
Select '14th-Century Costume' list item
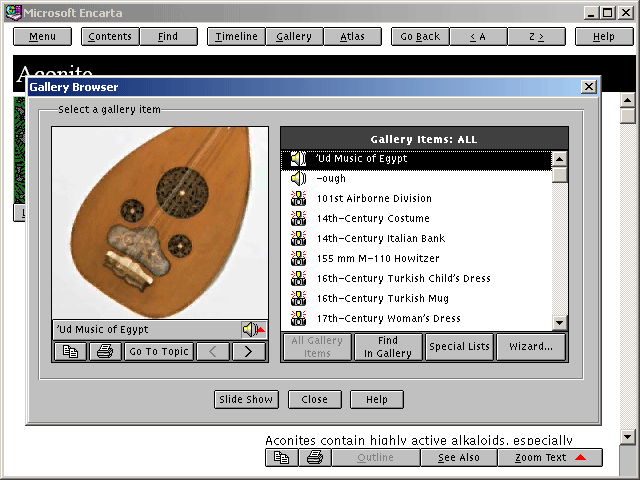point(416,218)
